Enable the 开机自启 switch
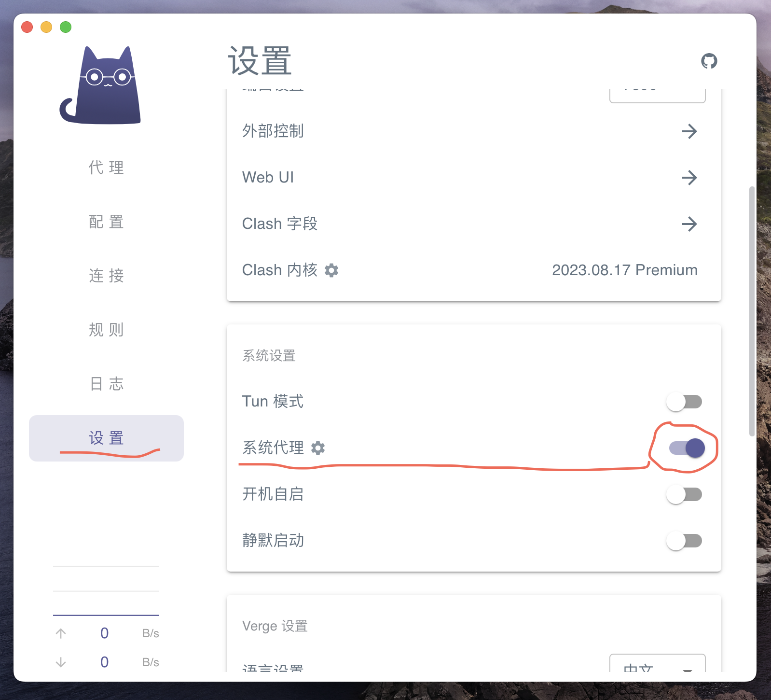This screenshot has width=771, height=700. 684,494
